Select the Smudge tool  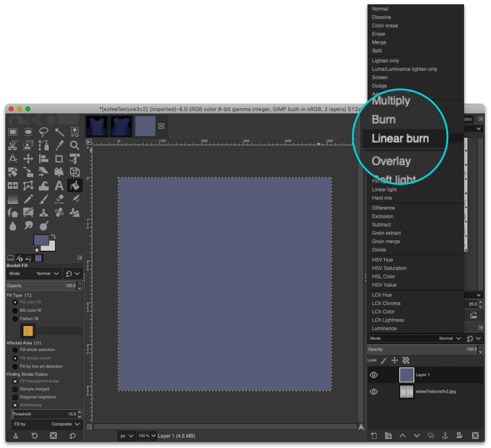28,225
